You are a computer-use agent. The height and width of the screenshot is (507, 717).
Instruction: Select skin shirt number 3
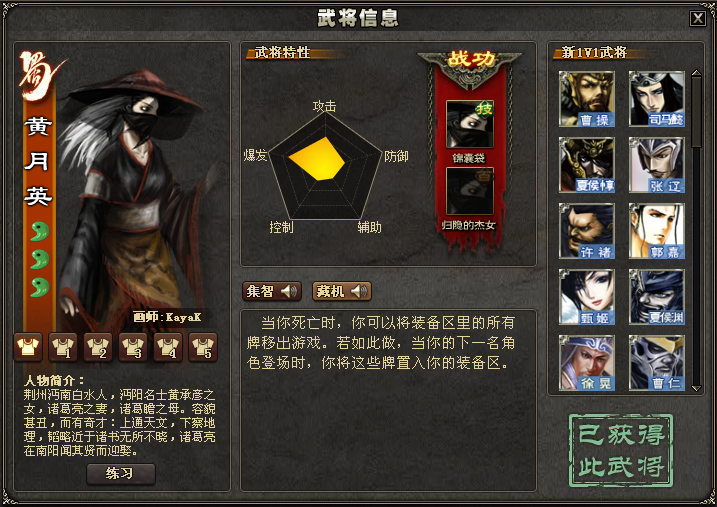point(133,347)
